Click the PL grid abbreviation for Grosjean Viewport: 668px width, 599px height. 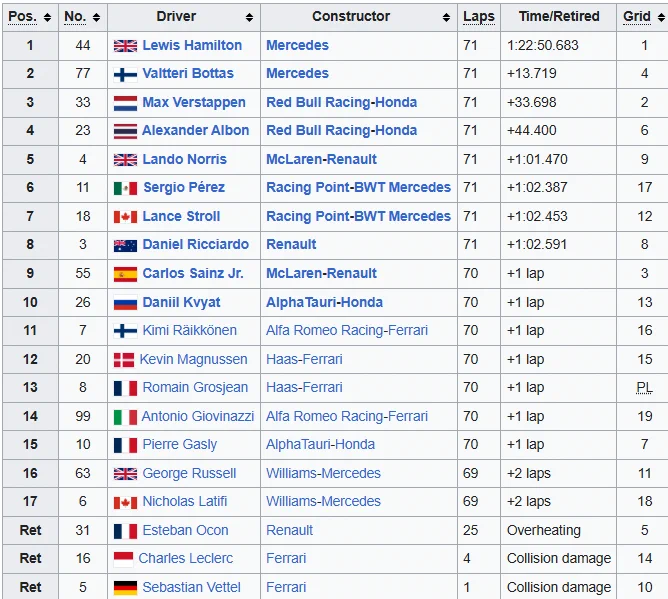[x=644, y=387]
